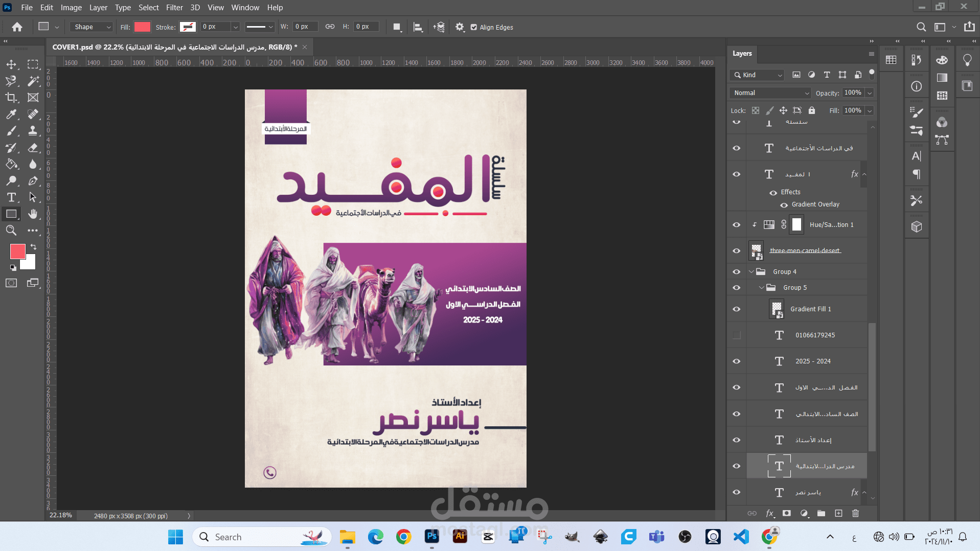Select the Brush tool
The width and height of the screenshot is (980, 551).
click(x=11, y=131)
